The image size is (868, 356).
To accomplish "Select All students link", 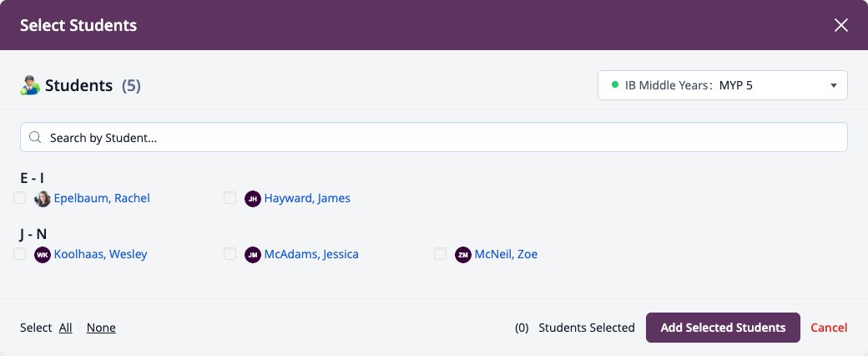I will coord(66,328).
